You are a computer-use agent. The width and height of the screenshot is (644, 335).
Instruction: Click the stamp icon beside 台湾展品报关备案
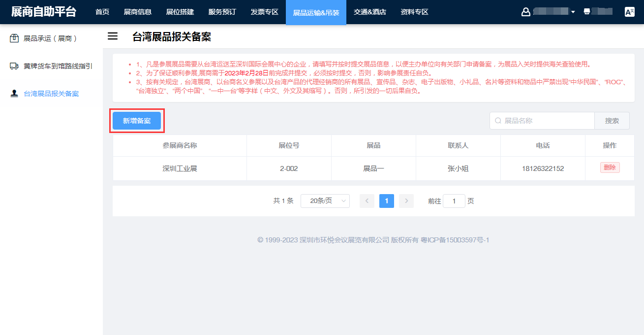click(14, 94)
